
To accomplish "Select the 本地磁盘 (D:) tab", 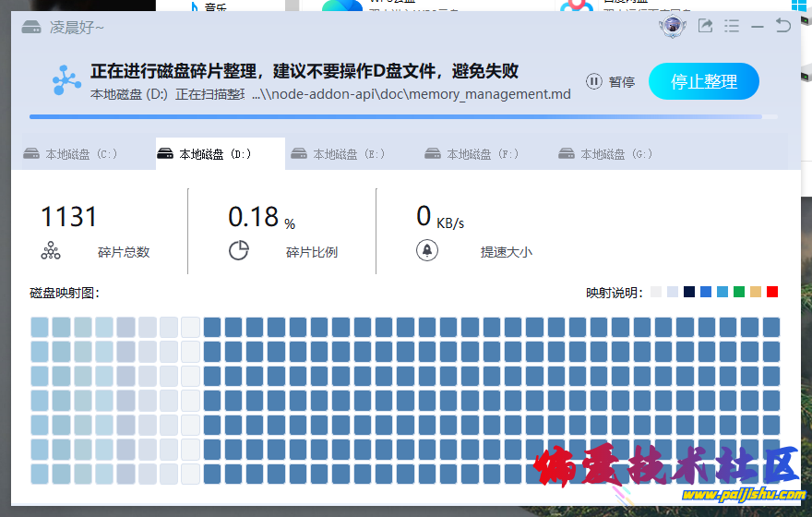I will tap(206, 154).
